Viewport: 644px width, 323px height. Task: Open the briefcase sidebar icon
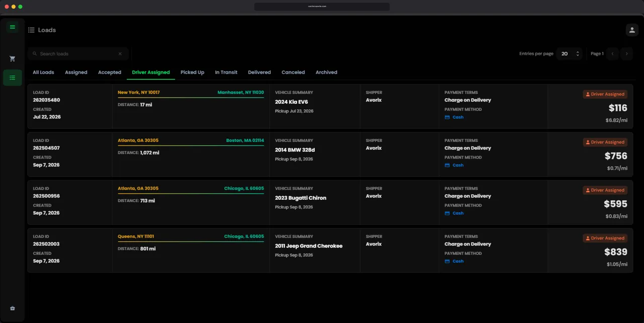click(13, 308)
